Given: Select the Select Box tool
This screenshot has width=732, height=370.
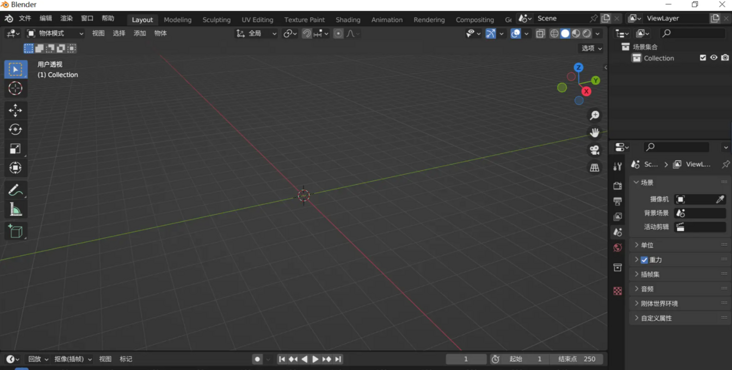Looking at the screenshot, I should point(15,69).
